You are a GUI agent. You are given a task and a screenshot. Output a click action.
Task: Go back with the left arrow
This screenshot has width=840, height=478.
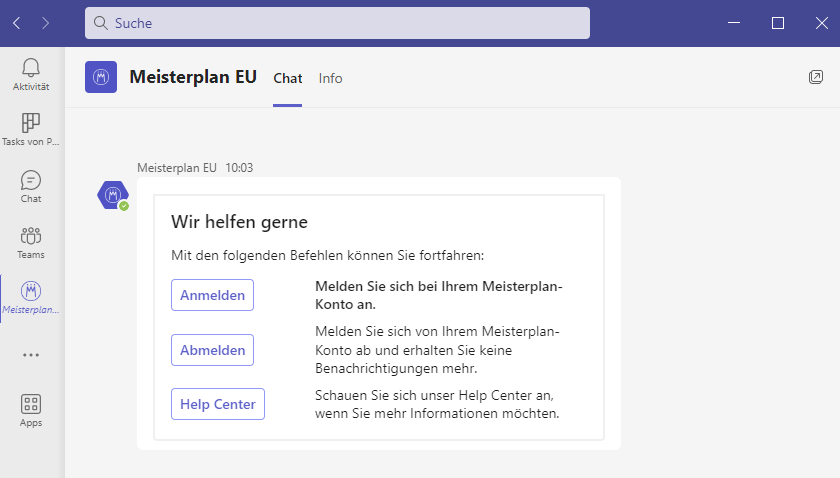(x=17, y=23)
